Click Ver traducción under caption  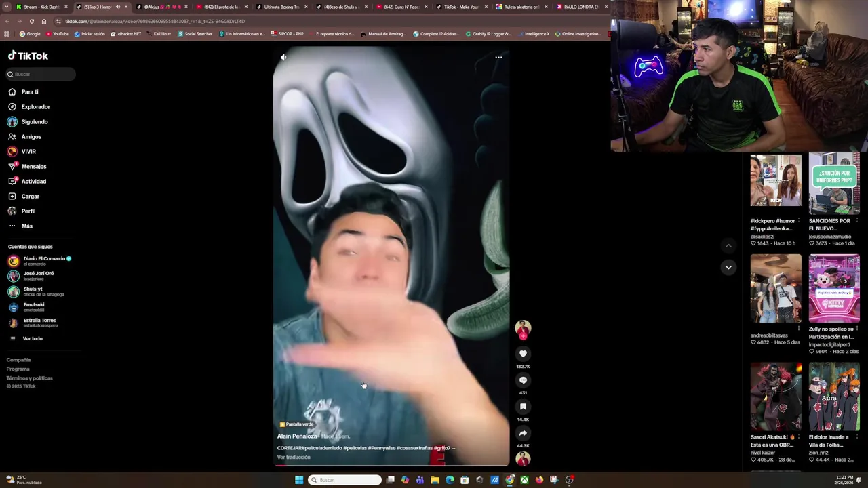[294, 457]
